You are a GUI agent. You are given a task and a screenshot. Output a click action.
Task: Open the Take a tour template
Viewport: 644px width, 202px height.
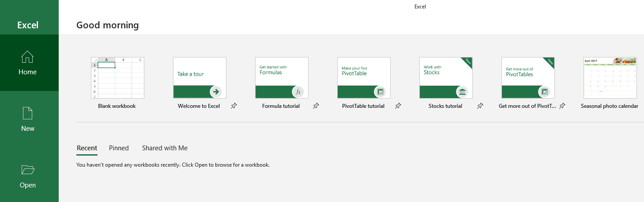pos(200,78)
